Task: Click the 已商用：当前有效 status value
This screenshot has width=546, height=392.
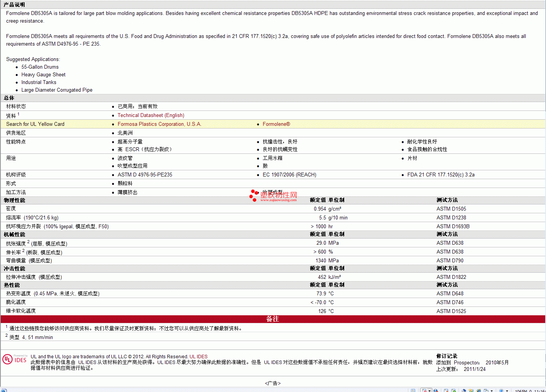Action: 138,107
